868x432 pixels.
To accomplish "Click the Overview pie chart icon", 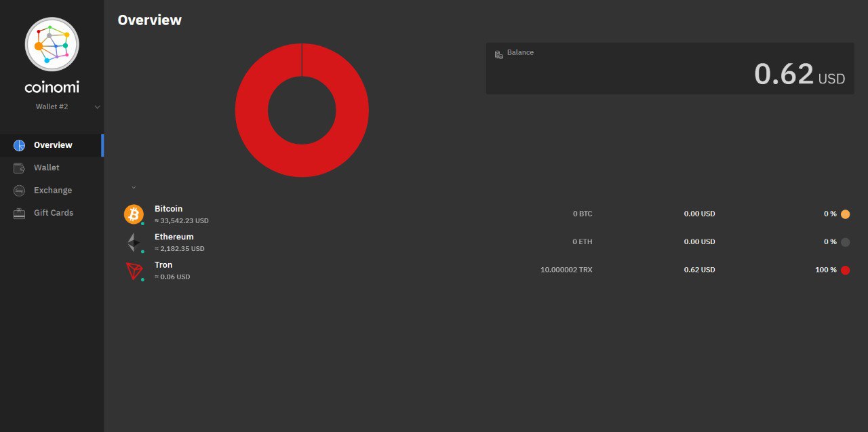I will 19,145.
